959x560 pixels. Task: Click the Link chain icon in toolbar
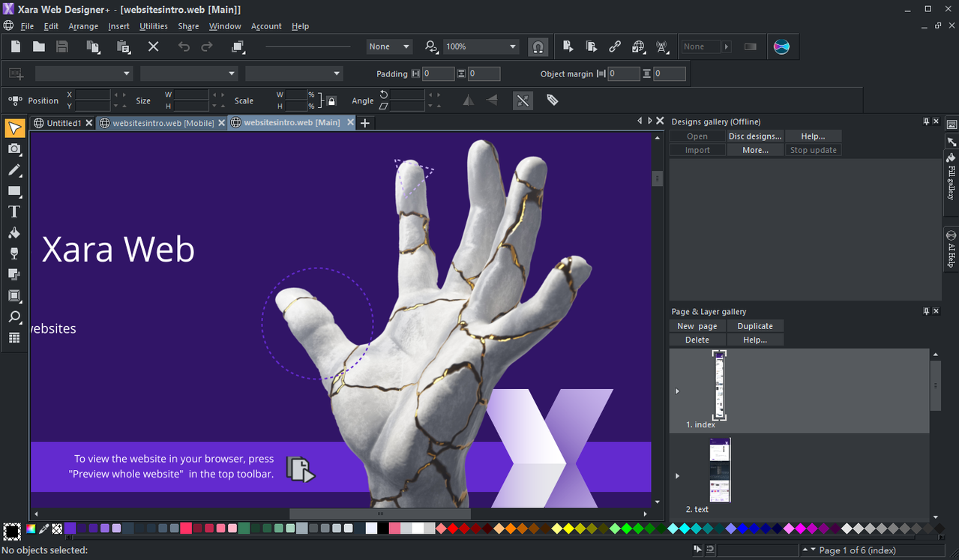tap(615, 46)
